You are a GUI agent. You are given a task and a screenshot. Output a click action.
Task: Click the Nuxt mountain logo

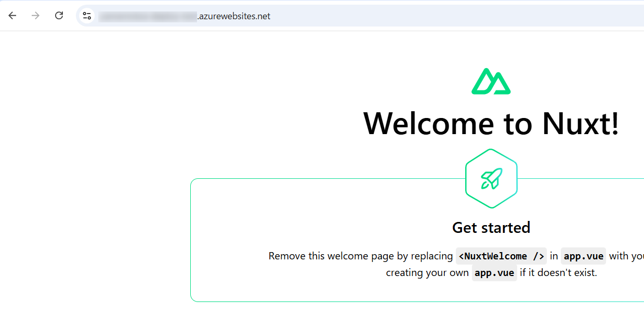(491, 82)
